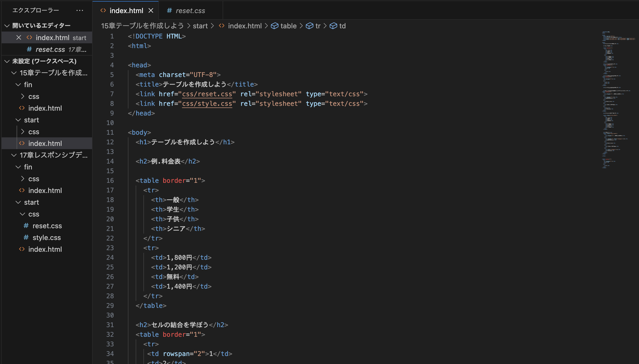This screenshot has width=639, height=364.
Task: Open Explorer more actions menu
Action: click(80, 10)
